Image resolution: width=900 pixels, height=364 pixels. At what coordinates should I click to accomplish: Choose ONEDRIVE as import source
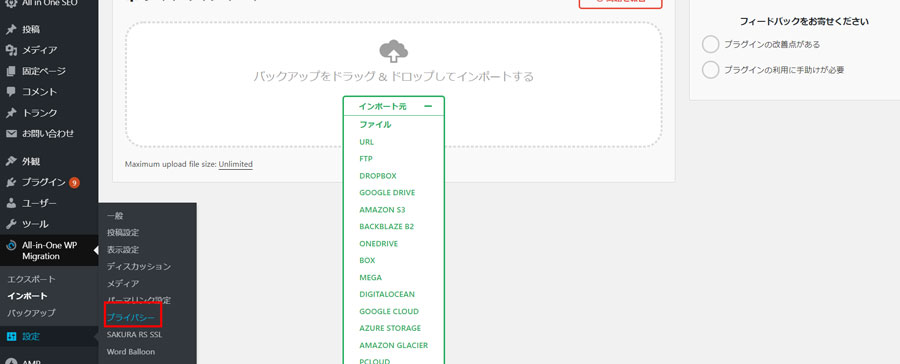(379, 243)
